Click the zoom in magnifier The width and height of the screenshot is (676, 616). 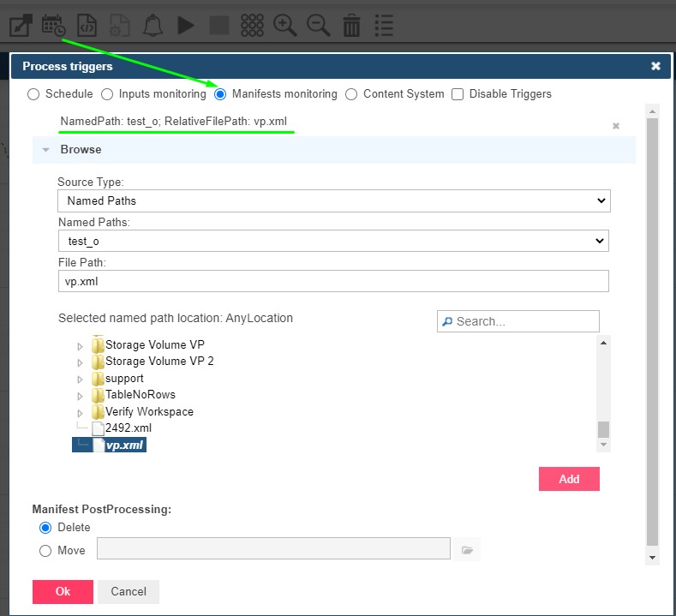[285, 25]
